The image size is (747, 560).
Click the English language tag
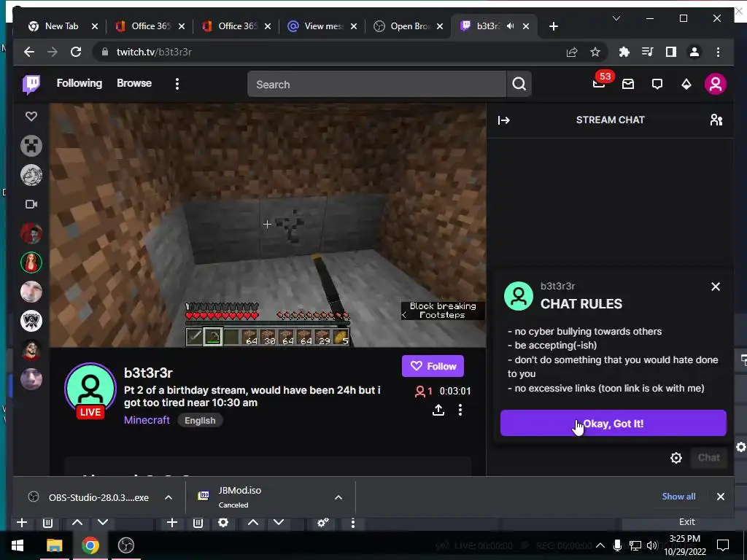coord(200,421)
